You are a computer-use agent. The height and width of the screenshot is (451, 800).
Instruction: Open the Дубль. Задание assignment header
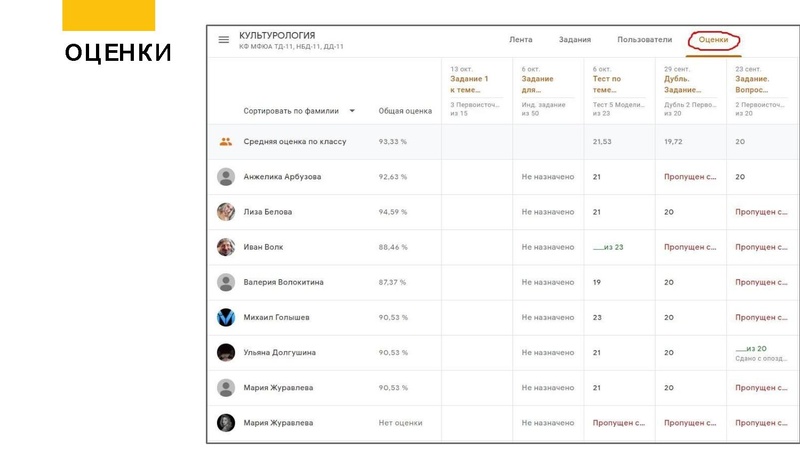point(682,84)
